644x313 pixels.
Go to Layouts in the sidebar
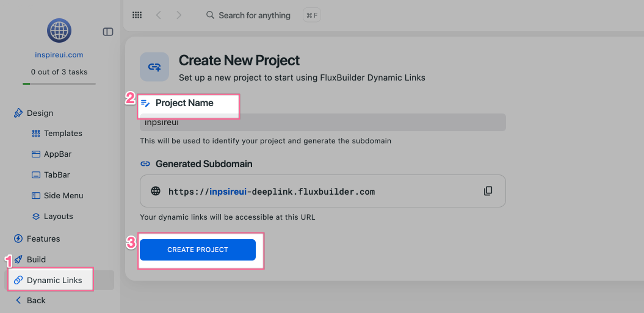[58, 217]
